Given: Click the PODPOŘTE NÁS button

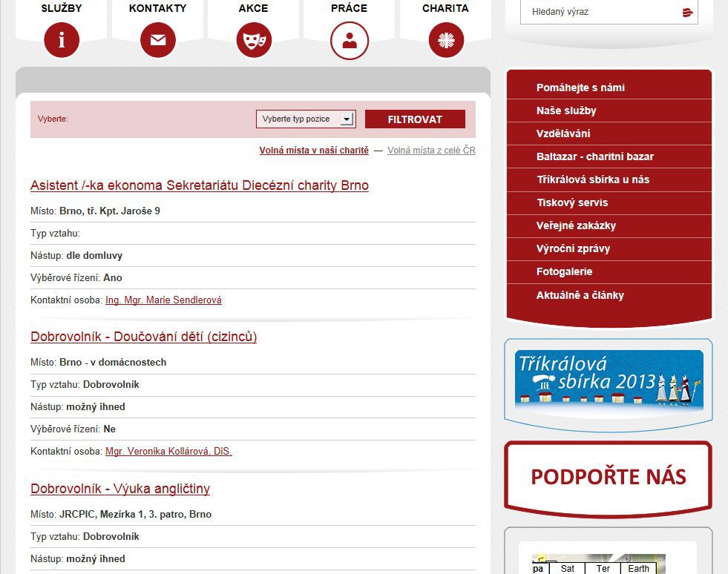Looking at the screenshot, I should coord(609,478).
